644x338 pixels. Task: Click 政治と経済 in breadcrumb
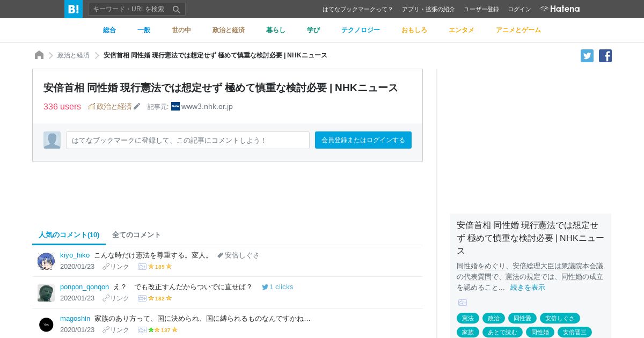pos(74,55)
